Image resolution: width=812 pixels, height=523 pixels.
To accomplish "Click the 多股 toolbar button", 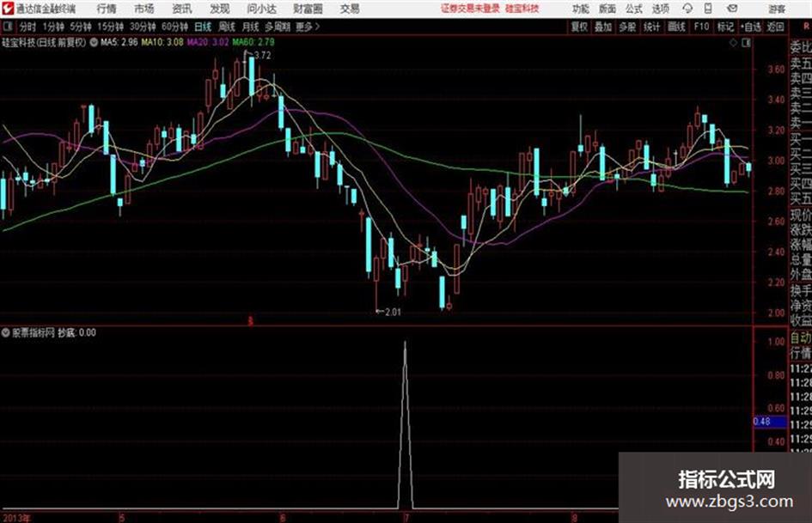I will 627,27.
